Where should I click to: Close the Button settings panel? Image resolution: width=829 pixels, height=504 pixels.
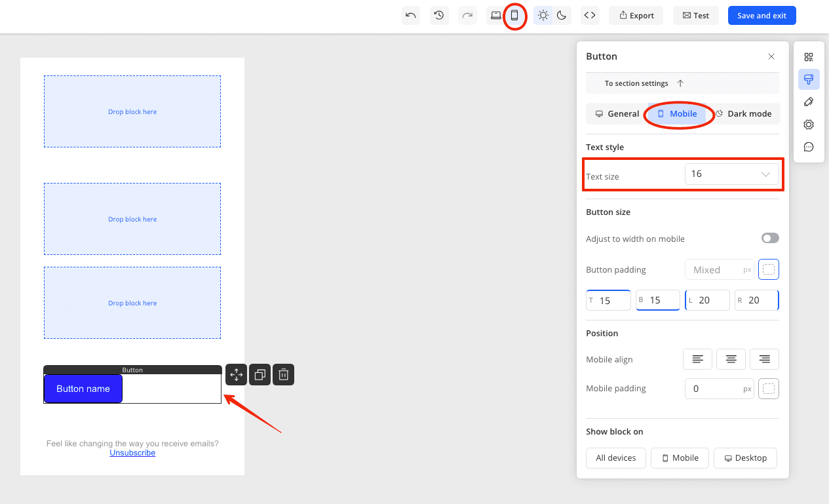[x=771, y=56]
